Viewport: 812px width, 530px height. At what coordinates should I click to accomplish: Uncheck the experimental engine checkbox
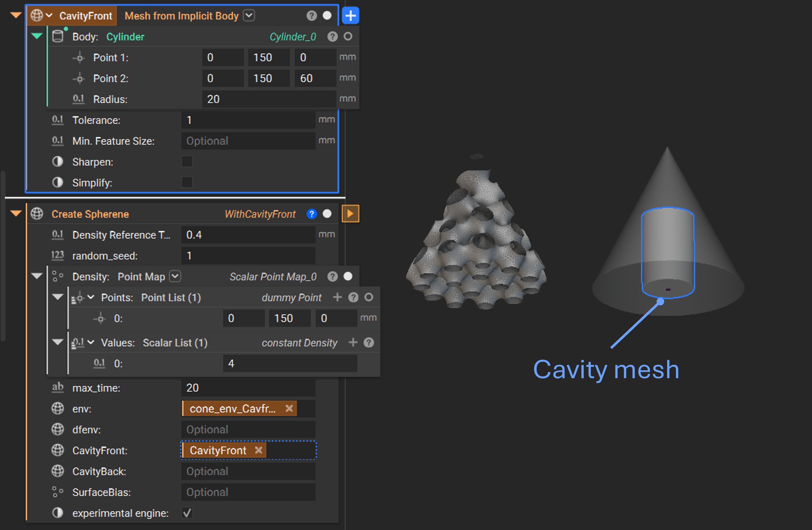point(187,513)
